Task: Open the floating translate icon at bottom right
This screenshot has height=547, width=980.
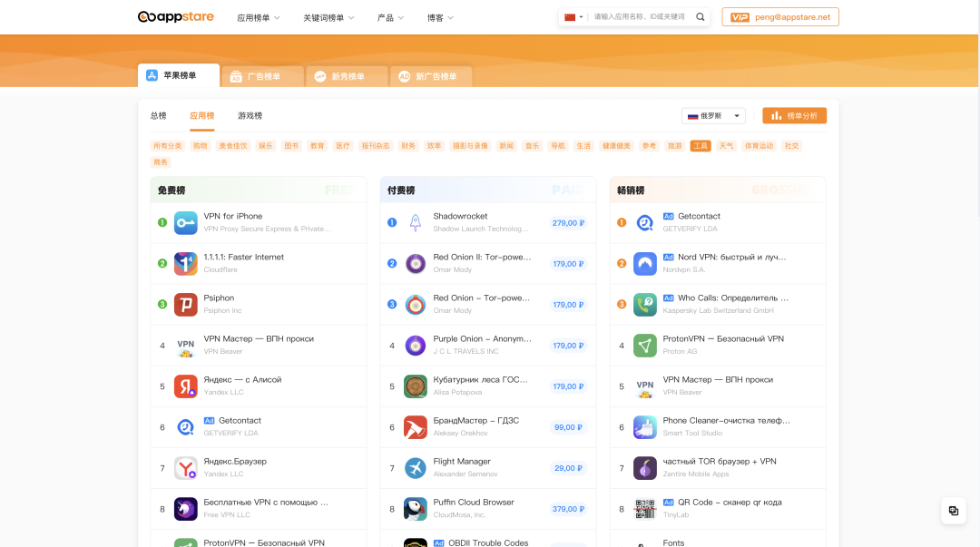Action: [954, 511]
